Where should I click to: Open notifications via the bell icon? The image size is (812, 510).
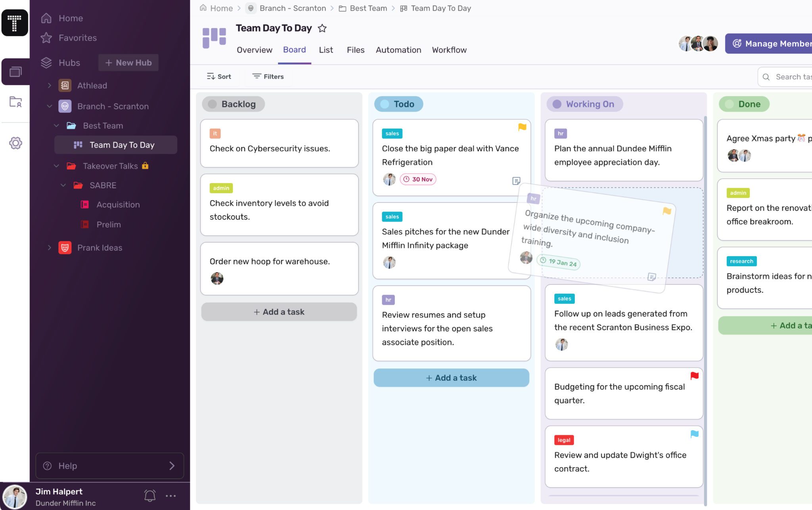click(150, 495)
